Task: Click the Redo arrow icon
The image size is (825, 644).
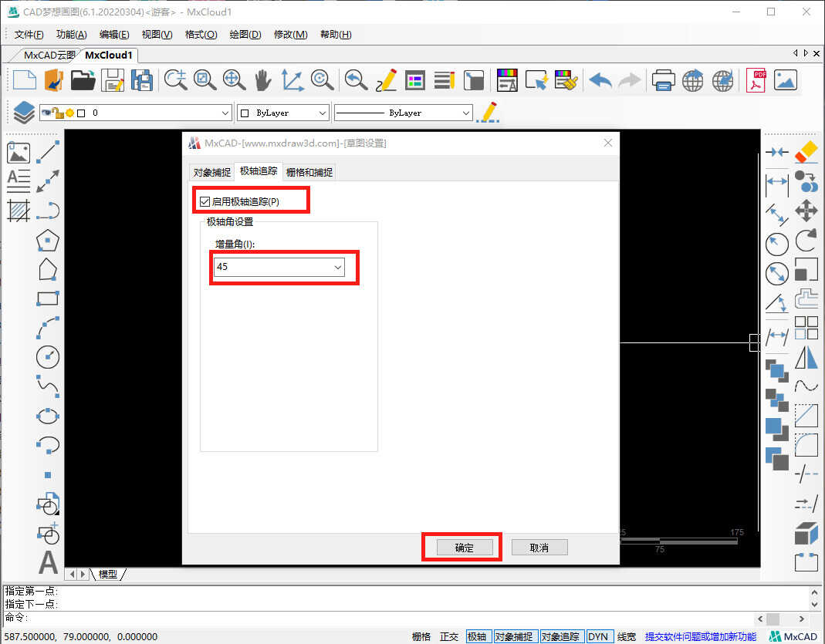Action: click(629, 80)
